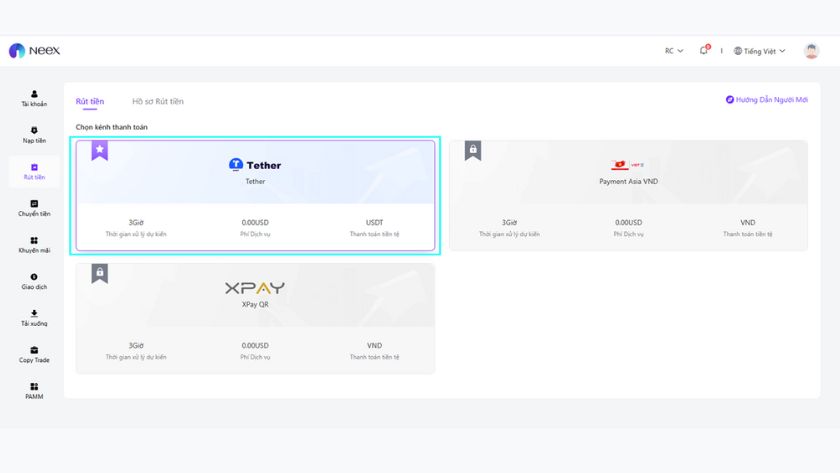Select the XPay QR payment channel card
This screenshot has height=473, width=840.
[x=255, y=319]
